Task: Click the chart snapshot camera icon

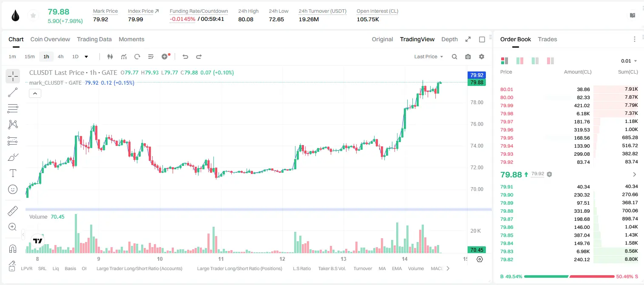Action: pyautogui.click(x=468, y=57)
